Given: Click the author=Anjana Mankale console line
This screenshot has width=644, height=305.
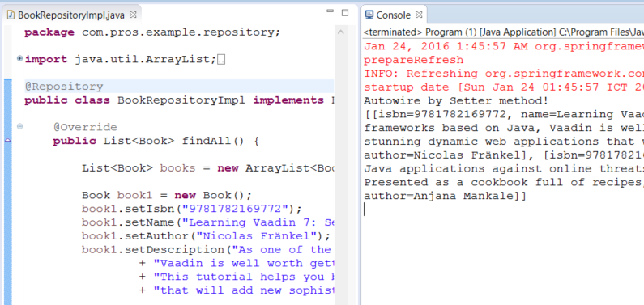Looking at the screenshot, I should 445,196.
